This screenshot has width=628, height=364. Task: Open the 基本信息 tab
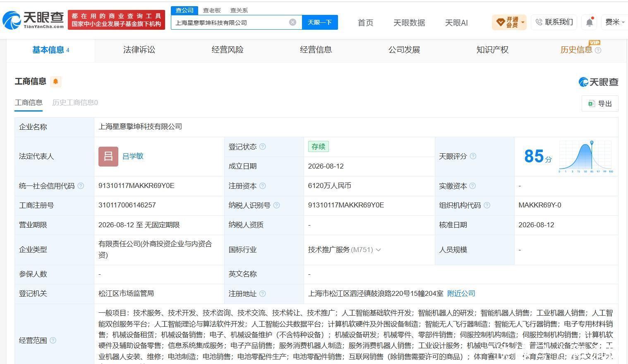(x=50, y=50)
